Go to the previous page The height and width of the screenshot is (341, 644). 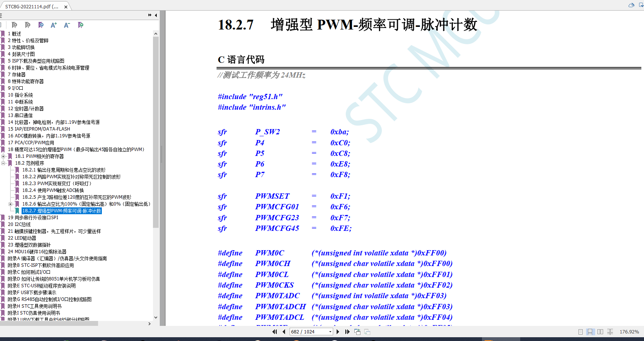284,332
